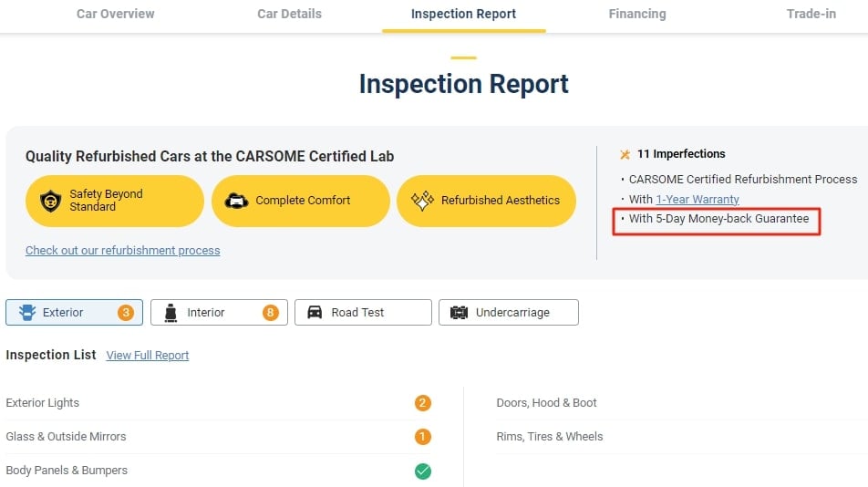Click the Undercarriage chassis icon
This screenshot has width=868, height=487.
pyautogui.click(x=459, y=313)
